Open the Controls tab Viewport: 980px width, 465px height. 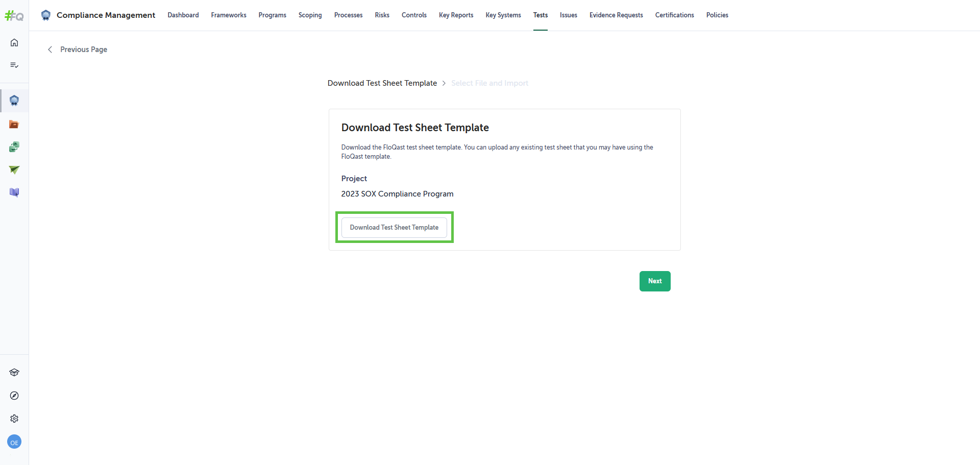tap(414, 15)
